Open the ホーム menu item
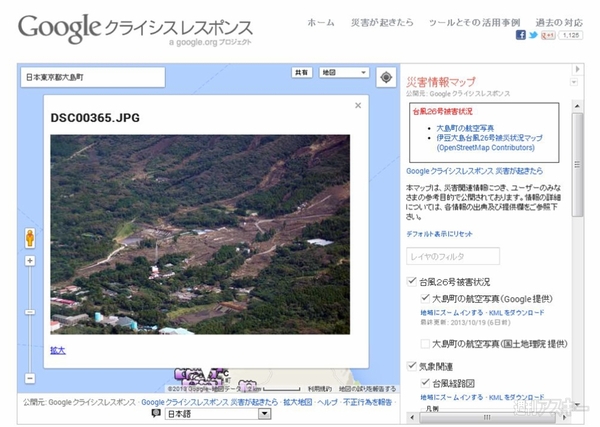600x427 pixels. click(x=321, y=23)
